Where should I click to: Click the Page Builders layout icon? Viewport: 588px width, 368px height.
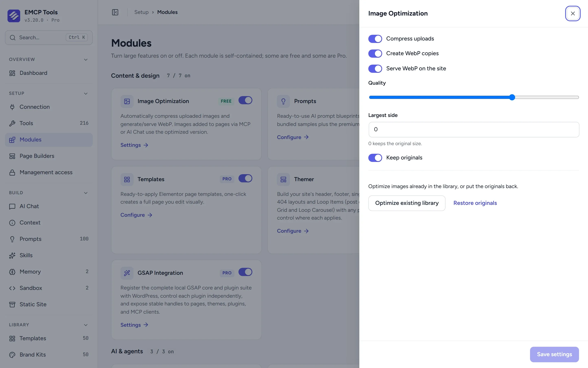coord(12,156)
